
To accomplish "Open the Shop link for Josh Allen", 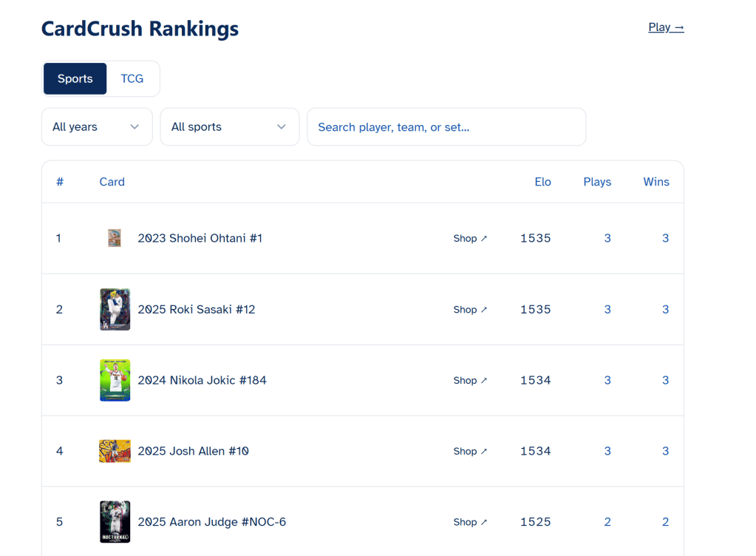I will 470,451.
